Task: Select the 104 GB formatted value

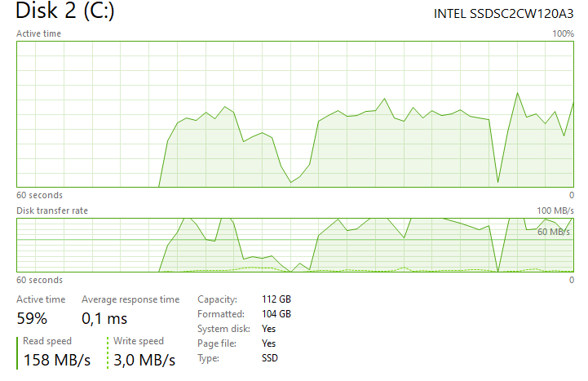Action: tap(276, 314)
